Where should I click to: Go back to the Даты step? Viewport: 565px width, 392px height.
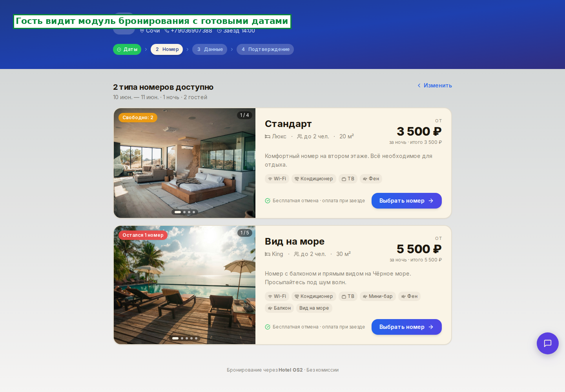pyautogui.click(x=127, y=49)
